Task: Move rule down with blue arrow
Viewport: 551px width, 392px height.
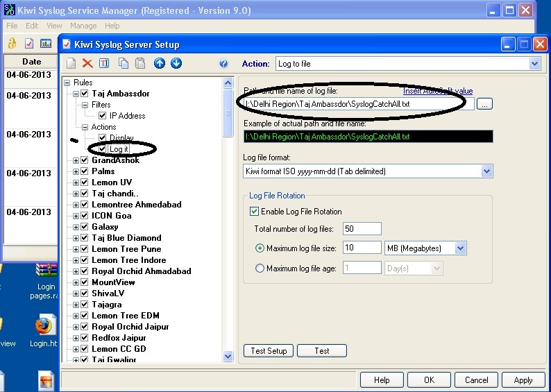Action: pos(176,63)
